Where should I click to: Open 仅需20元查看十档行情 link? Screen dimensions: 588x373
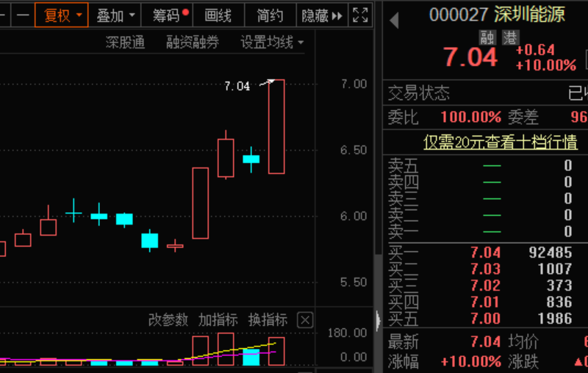[501, 142]
